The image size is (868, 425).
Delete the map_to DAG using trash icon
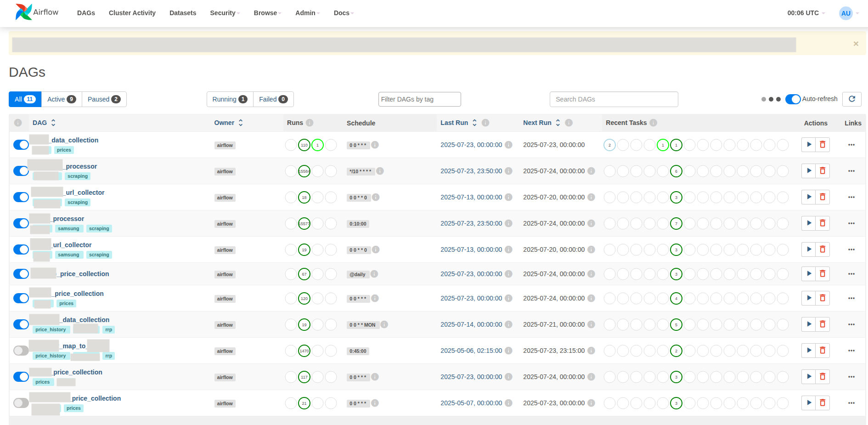click(823, 351)
